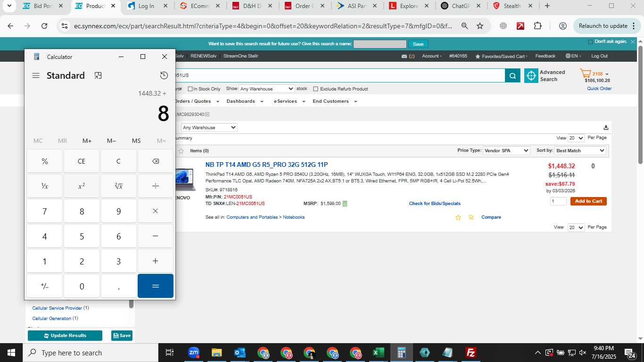Open Advanced Search target icon
The height and width of the screenshot is (362, 644).
coord(531,76)
